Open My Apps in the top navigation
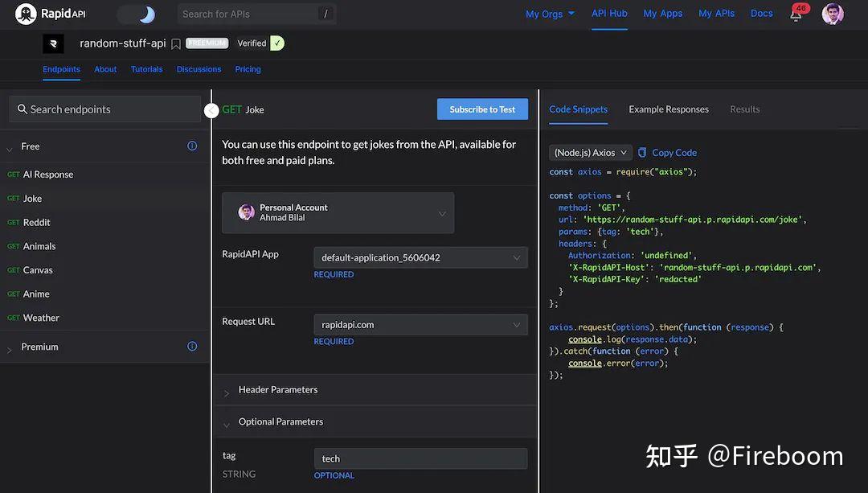Screen dimensions: 868x493 pos(662,14)
